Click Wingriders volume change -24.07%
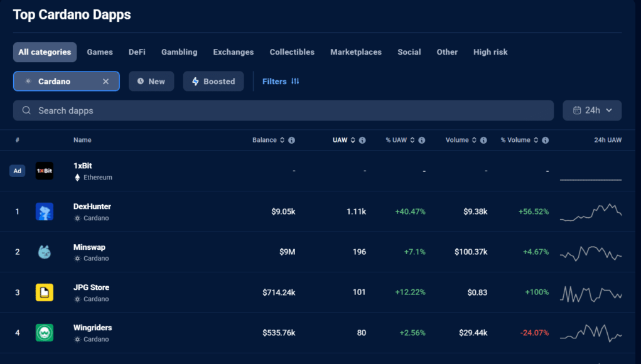The image size is (641, 364). click(534, 333)
